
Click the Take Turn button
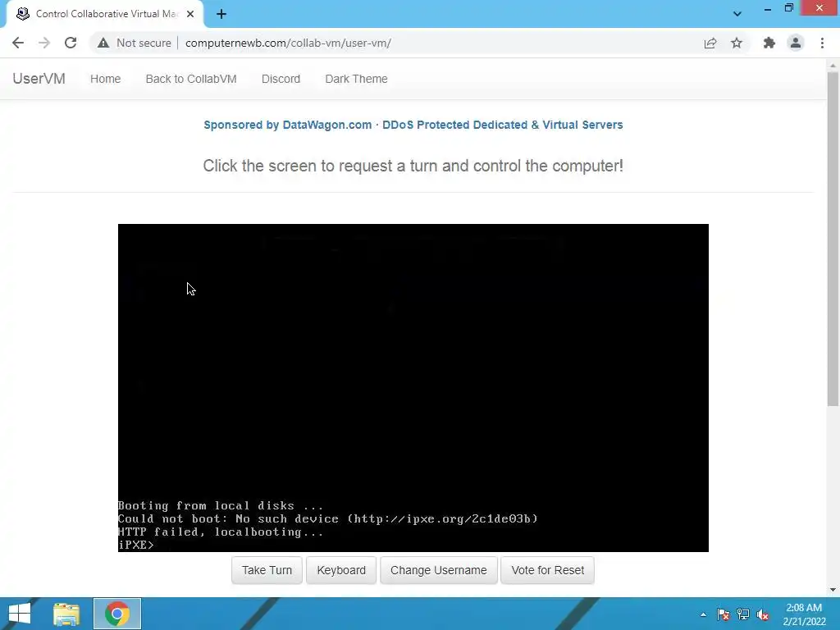pyautogui.click(x=267, y=570)
